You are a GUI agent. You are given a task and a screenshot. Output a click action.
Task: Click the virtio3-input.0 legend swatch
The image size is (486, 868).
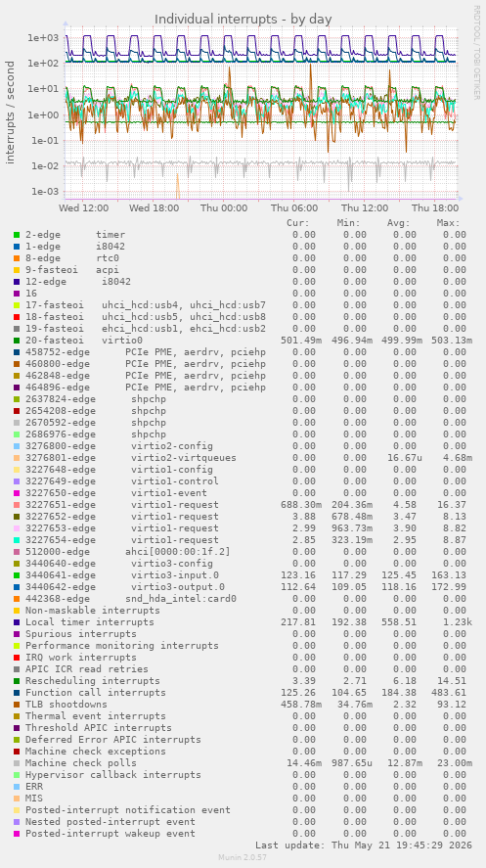(x=17, y=575)
